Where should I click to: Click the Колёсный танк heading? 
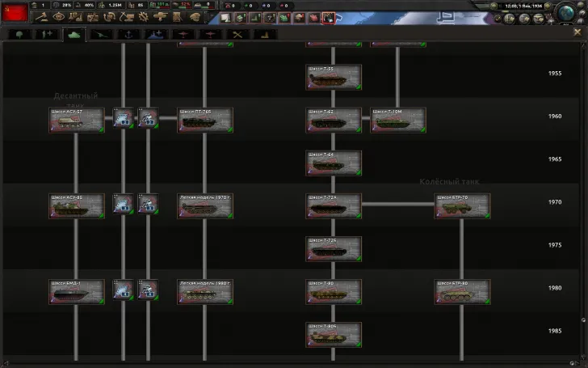(449, 182)
